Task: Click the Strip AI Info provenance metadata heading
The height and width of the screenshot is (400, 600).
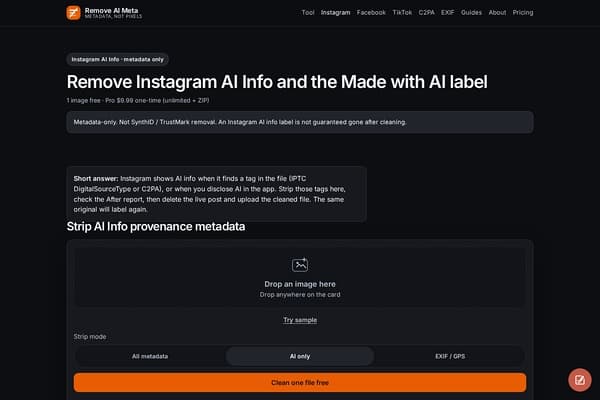Action: click(156, 227)
